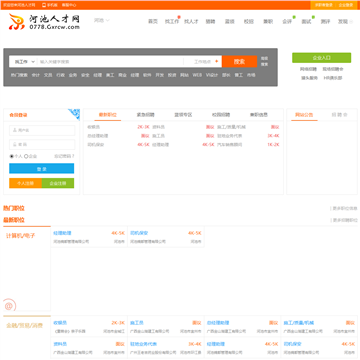The height and width of the screenshot is (360, 360).
Task: Open 网络招聘 under 企业入口
Action: [308, 69]
